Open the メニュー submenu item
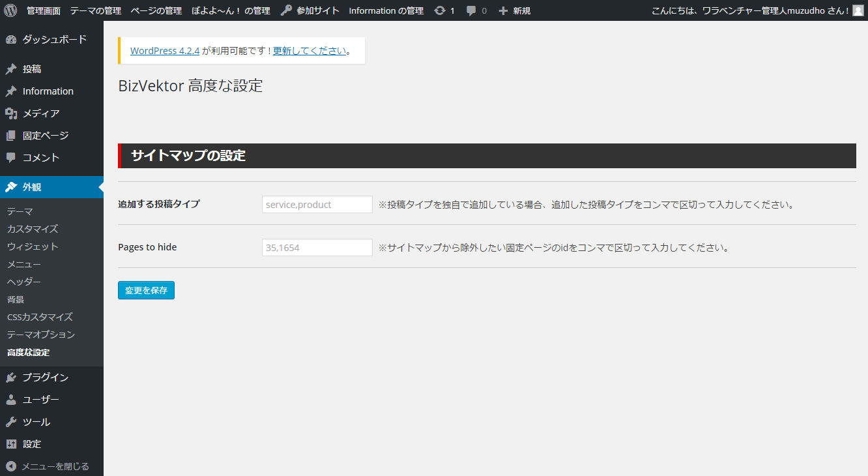The width and height of the screenshot is (868, 476). point(24,264)
